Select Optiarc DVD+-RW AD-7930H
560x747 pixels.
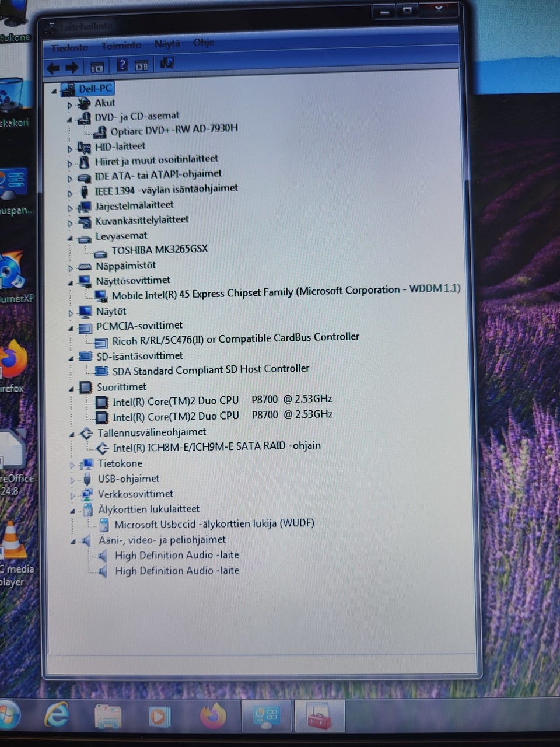tap(174, 130)
